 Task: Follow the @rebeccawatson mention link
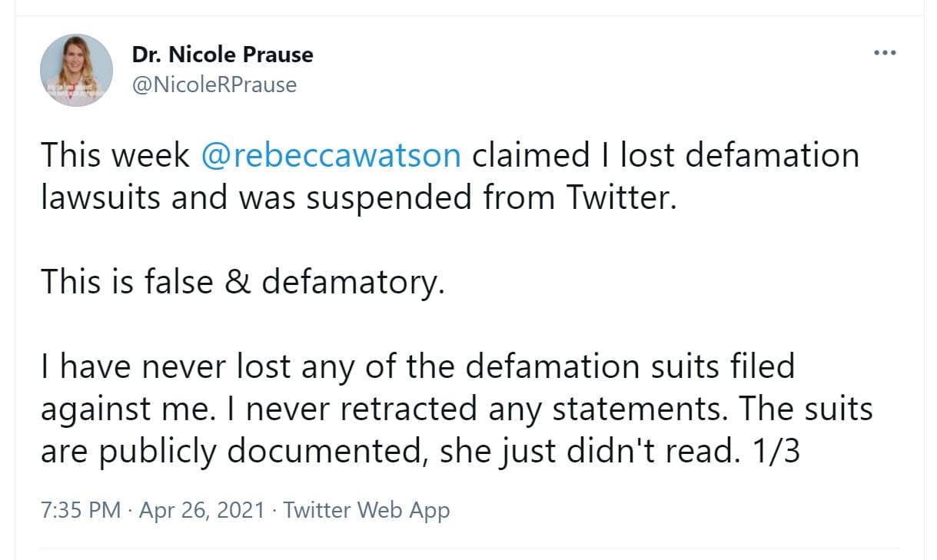331,155
